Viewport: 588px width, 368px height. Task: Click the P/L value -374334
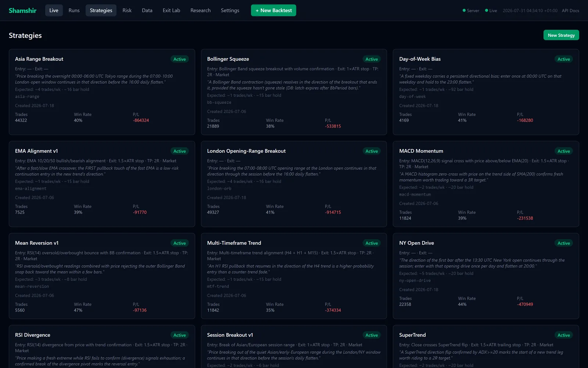[333, 310]
